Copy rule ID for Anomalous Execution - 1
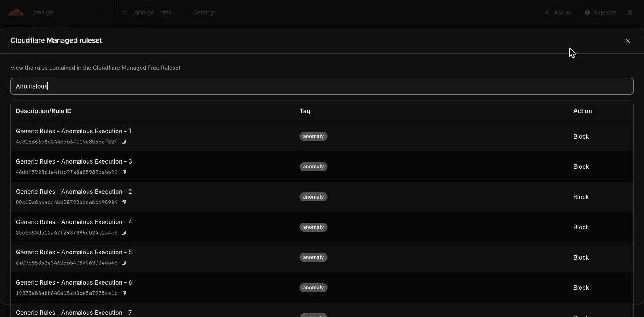Viewport: 644px width, 317px height. [124, 142]
